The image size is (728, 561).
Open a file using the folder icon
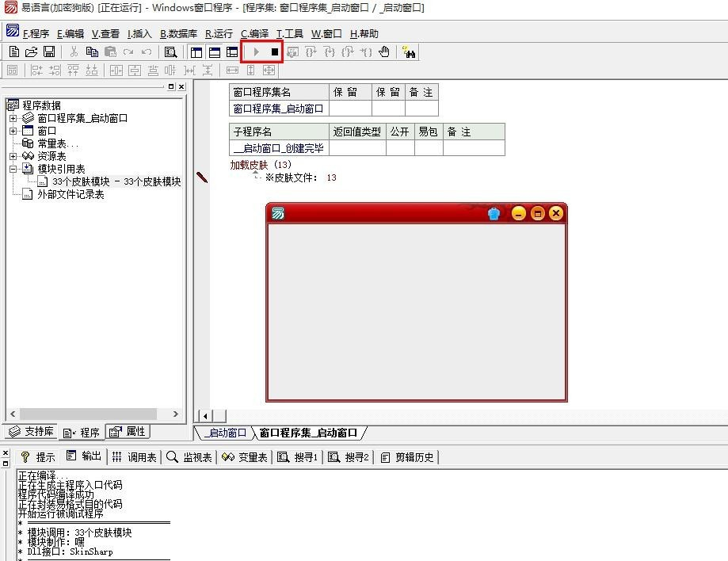(31, 52)
